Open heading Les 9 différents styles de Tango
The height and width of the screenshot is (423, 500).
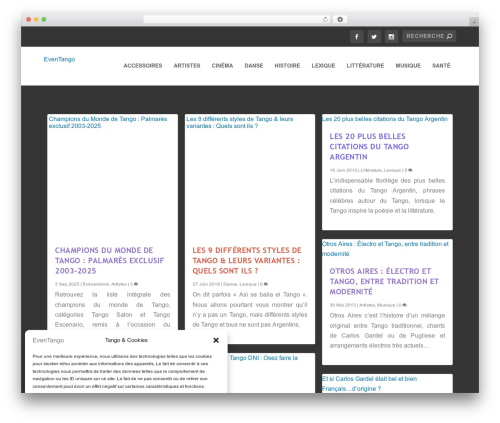247,260
